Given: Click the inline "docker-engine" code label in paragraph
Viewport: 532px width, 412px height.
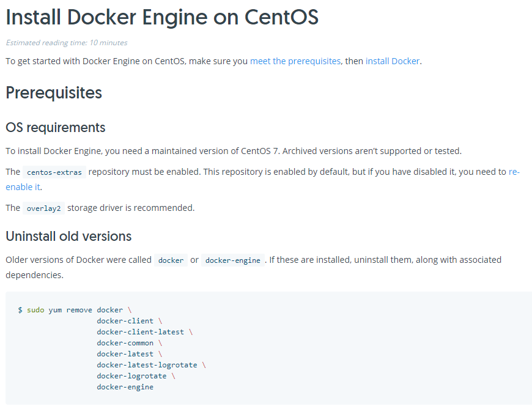Looking at the screenshot, I should tap(234, 260).
